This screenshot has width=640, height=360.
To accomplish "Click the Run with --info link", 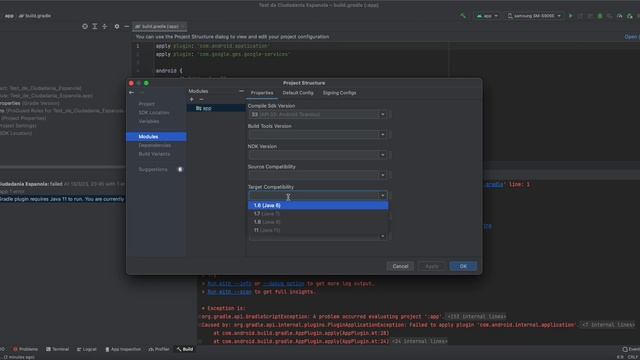I will pyautogui.click(x=229, y=284).
